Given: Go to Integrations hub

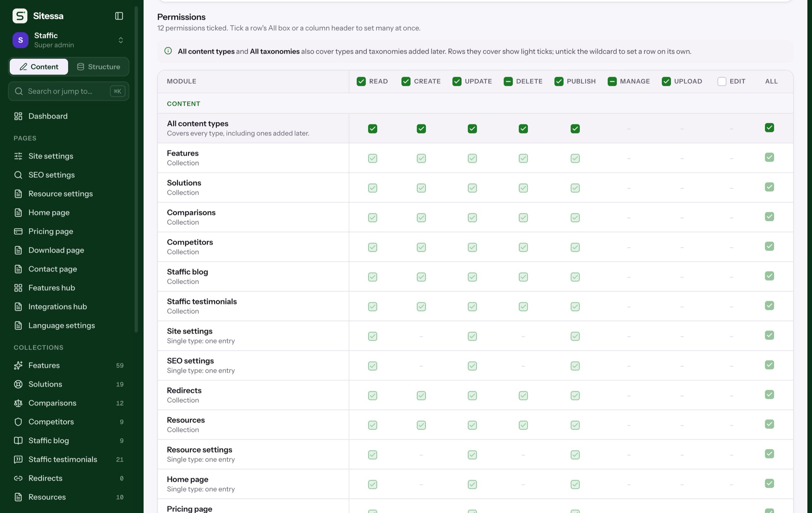Looking at the screenshot, I should 69,307.
